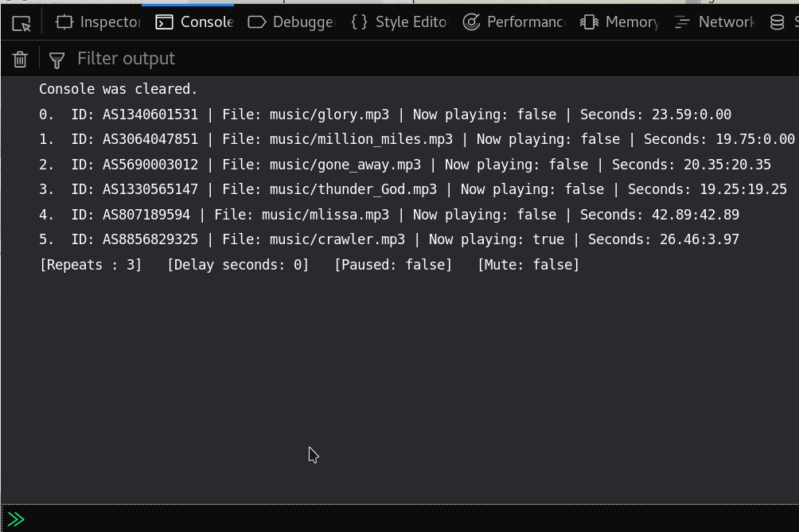
Task: Click the million_miles.mp3 log entry
Action: click(x=417, y=139)
